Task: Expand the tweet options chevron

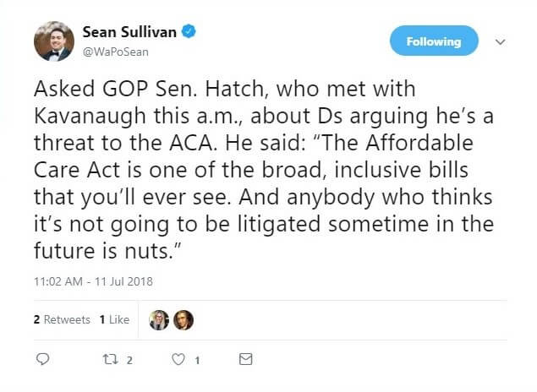Action: tap(501, 41)
